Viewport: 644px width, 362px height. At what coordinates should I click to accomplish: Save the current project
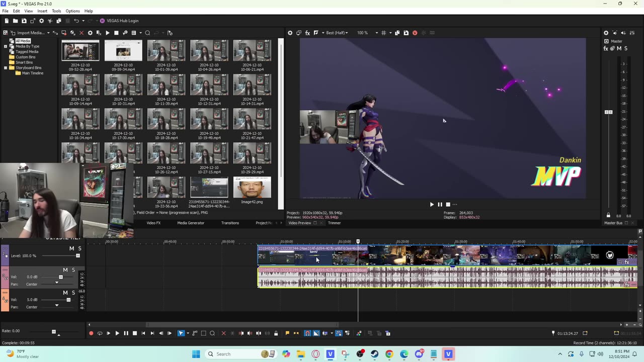click(24, 21)
